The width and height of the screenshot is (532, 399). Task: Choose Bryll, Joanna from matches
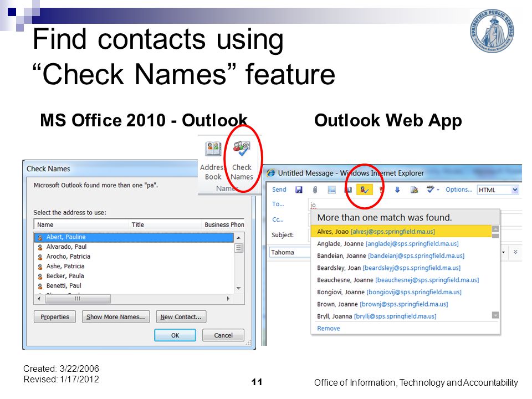tap(401, 316)
